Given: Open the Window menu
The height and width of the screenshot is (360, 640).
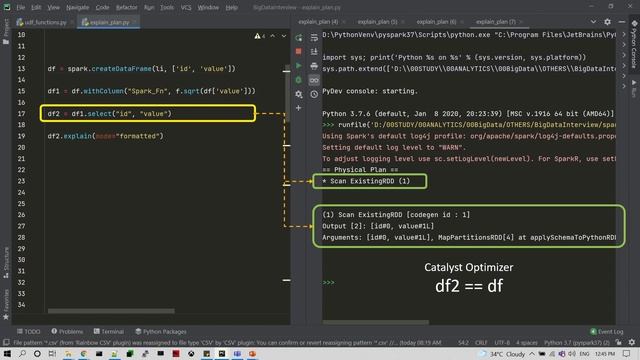Looking at the screenshot, I should click(208, 7).
